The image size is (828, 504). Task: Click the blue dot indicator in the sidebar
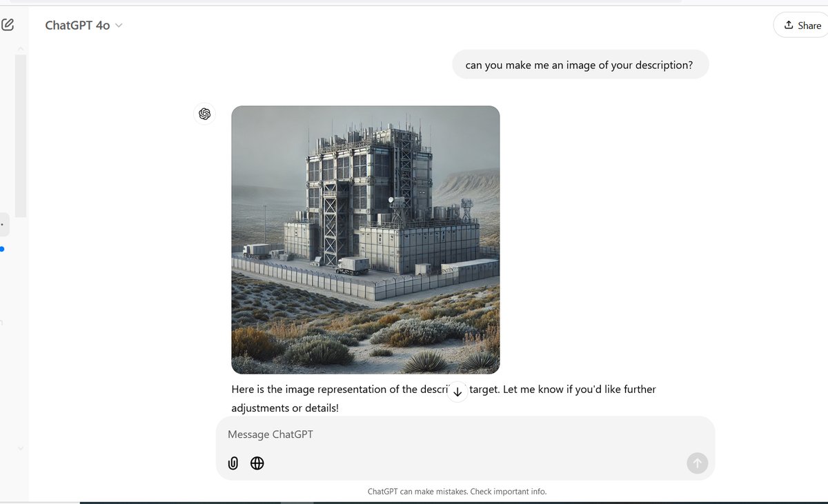click(3, 249)
